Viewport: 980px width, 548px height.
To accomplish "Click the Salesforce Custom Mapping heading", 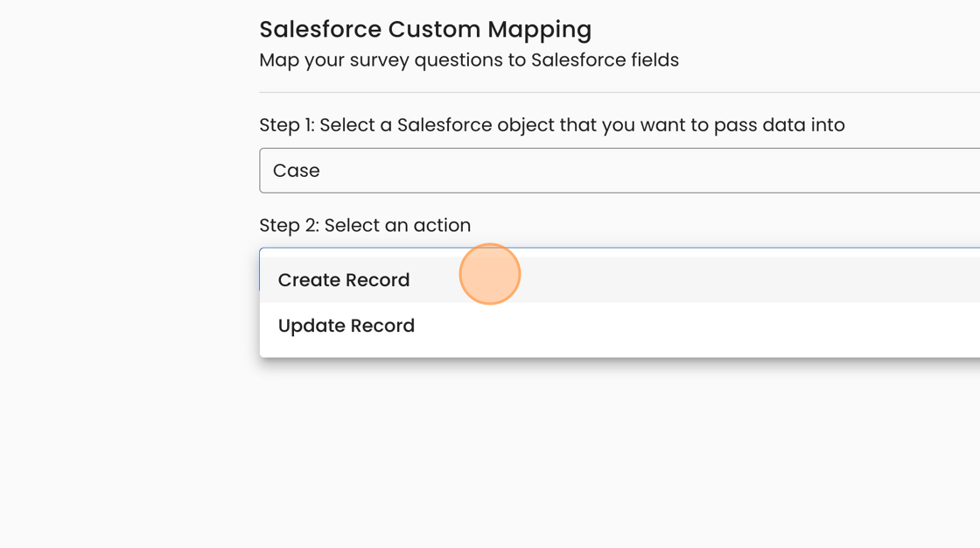I will click(425, 29).
